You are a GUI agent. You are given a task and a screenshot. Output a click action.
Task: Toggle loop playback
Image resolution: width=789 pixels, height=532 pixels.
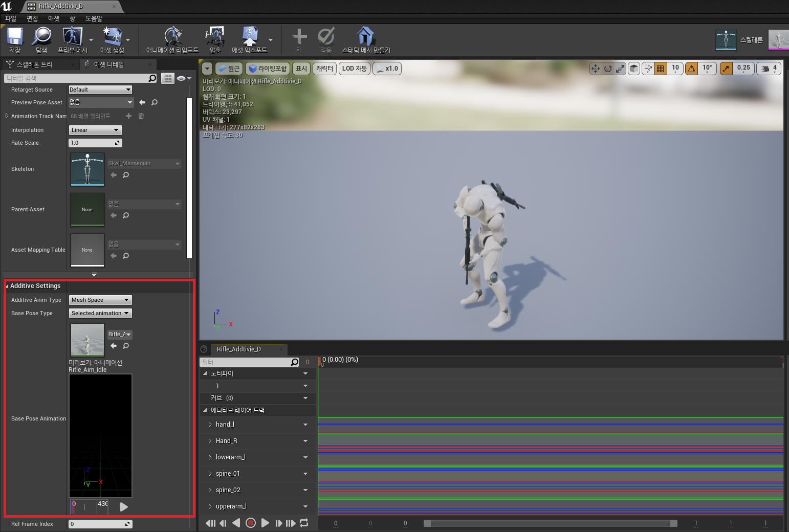click(x=304, y=523)
